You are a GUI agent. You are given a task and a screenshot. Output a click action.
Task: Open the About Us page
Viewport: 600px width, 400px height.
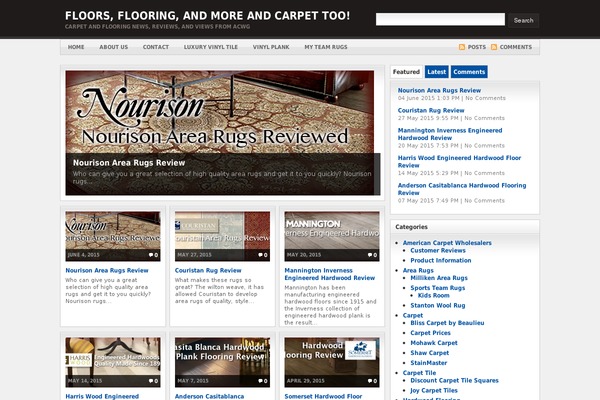pyautogui.click(x=114, y=47)
